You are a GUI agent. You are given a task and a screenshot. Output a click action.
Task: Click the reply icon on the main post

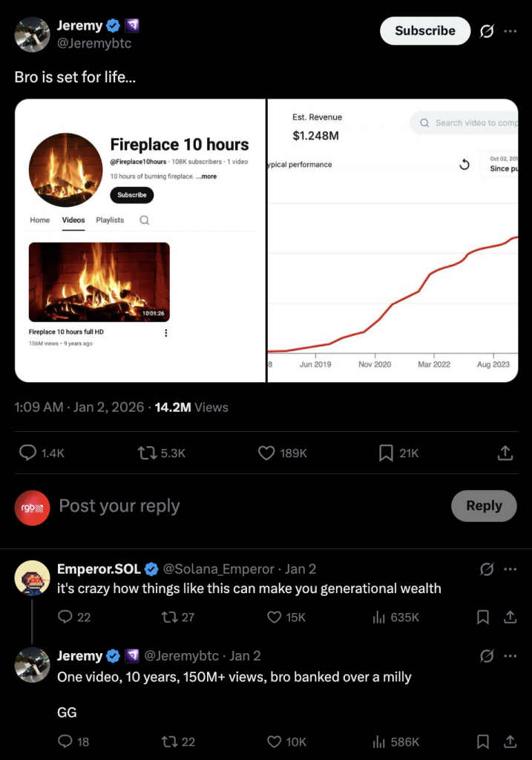click(28, 453)
